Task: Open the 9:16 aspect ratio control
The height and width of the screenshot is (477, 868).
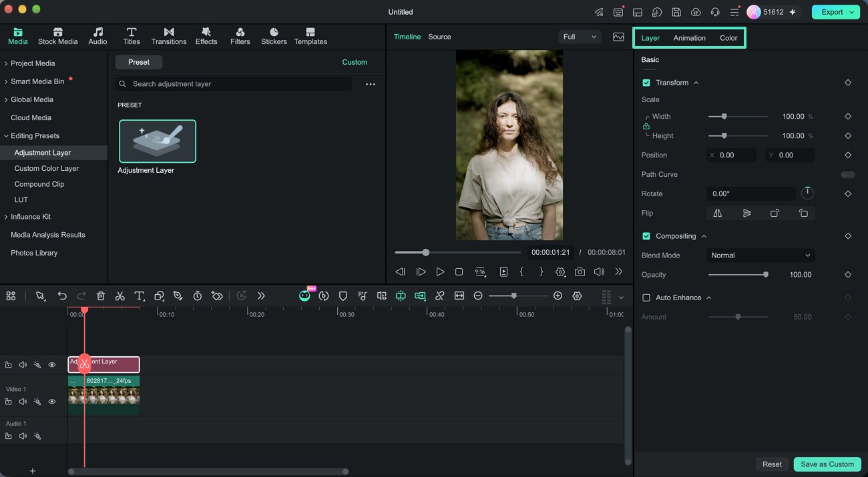Action: point(480,272)
